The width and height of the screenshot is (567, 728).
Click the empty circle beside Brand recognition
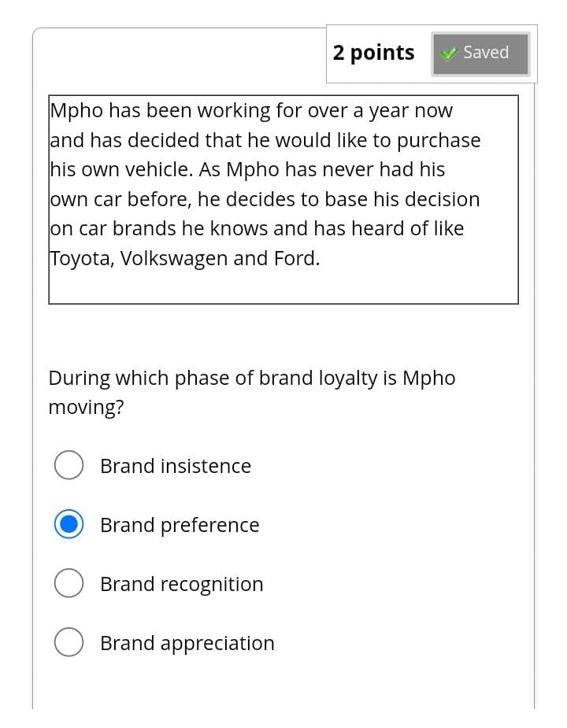pos(69,582)
